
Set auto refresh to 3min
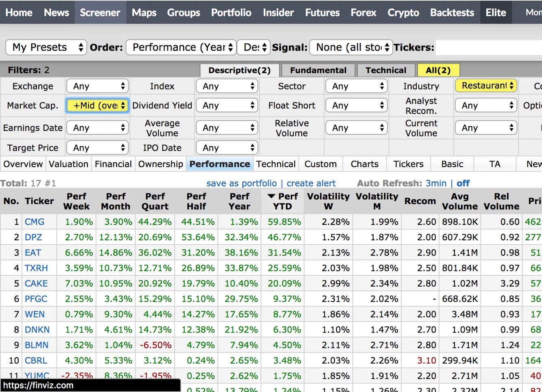click(436, 183)
